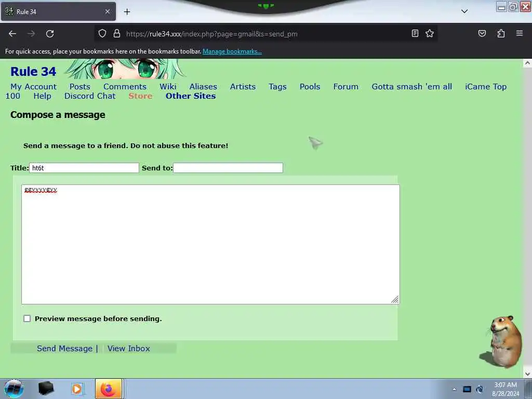532x399 pixels.
Task: Open the Discord Chat link
Action: click(x=90, y=96)
